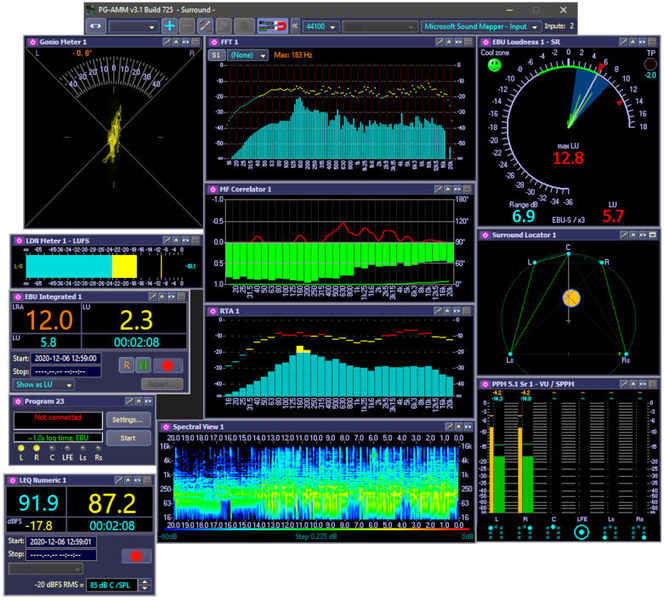The height and width of the screenshot is (600, 664).
Task: Click red record button in LEQ Numeric 1
Action: pyautogui.click(x=136, y=556)
